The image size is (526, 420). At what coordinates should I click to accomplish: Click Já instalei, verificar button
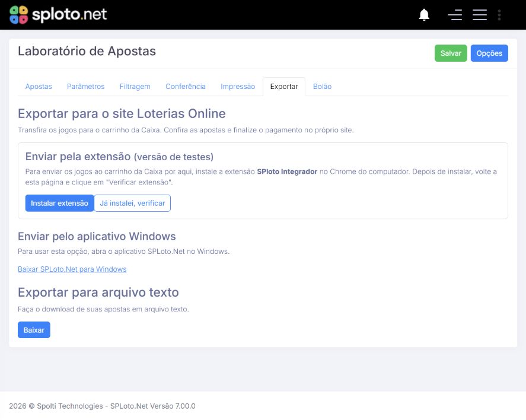point(132,203)
